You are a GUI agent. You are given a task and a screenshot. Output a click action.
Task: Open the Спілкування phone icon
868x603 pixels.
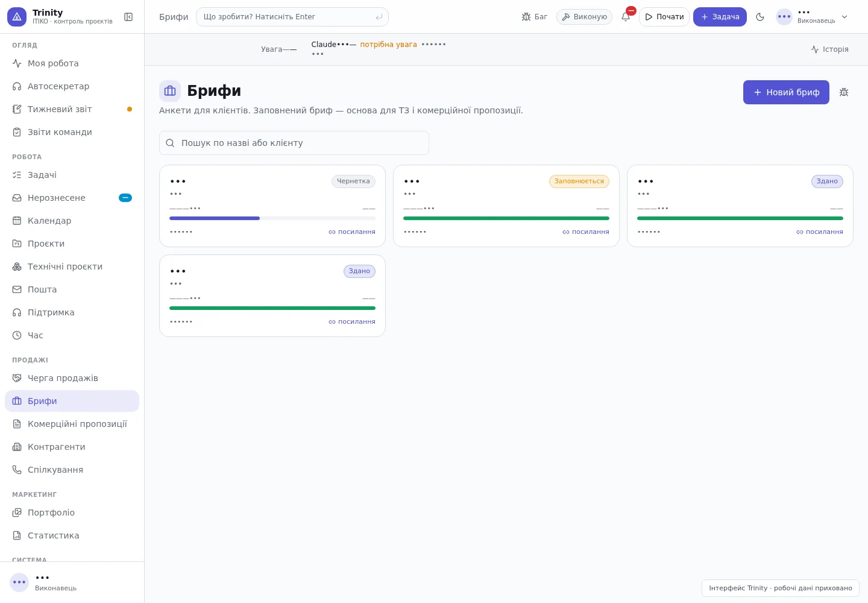coord(17,470)
